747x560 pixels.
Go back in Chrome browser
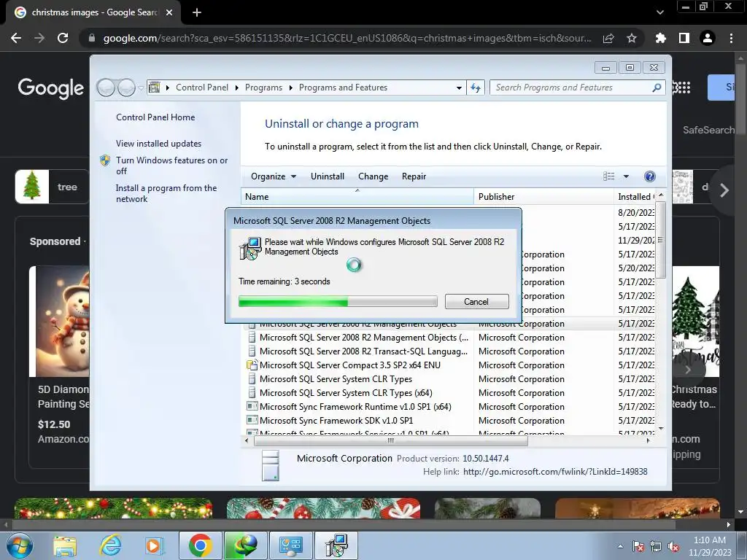point(16,38)
